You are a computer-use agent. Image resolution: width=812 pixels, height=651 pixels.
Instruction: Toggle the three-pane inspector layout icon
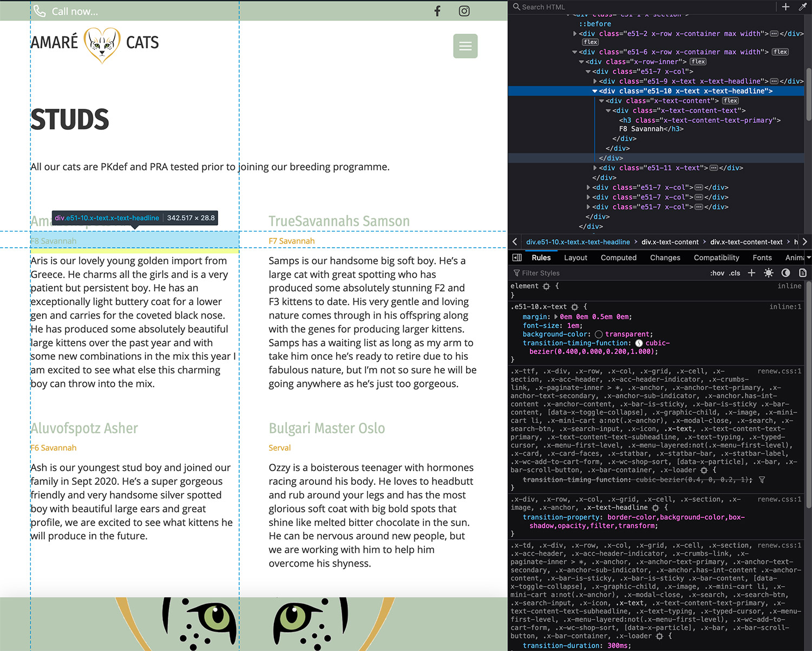(x=517, y=258)
